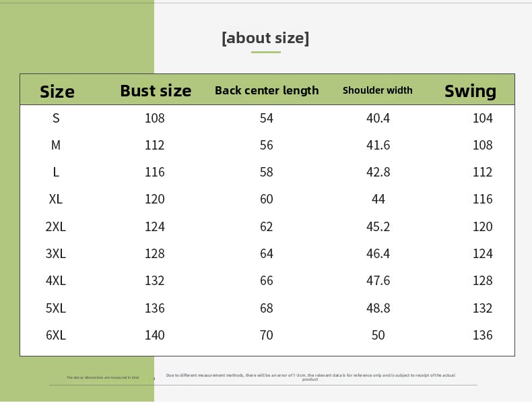The height and width of the screenshot is (405, 532).
Task: Select the XL size row label
Action: [56, 199]
